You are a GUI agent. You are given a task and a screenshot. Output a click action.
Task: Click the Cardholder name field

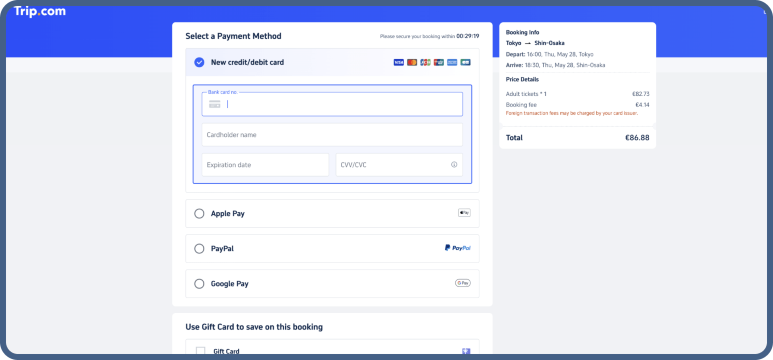[332, 135]
